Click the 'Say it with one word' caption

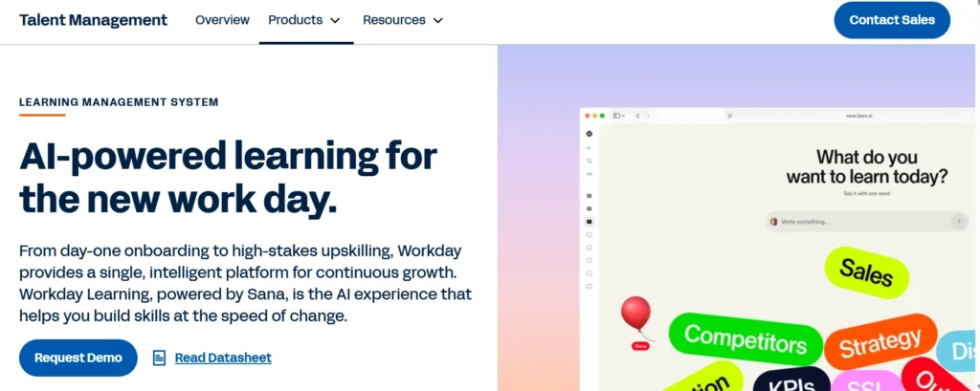pos(866,194)
